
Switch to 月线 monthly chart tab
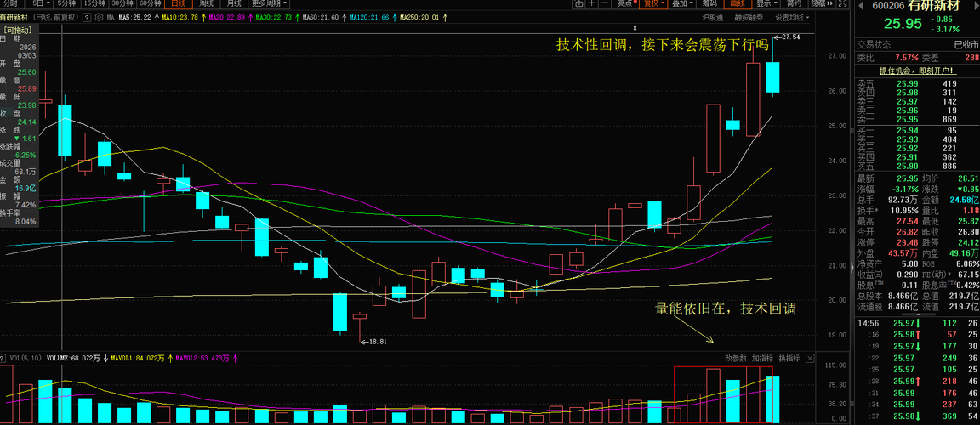click(234, 3)
